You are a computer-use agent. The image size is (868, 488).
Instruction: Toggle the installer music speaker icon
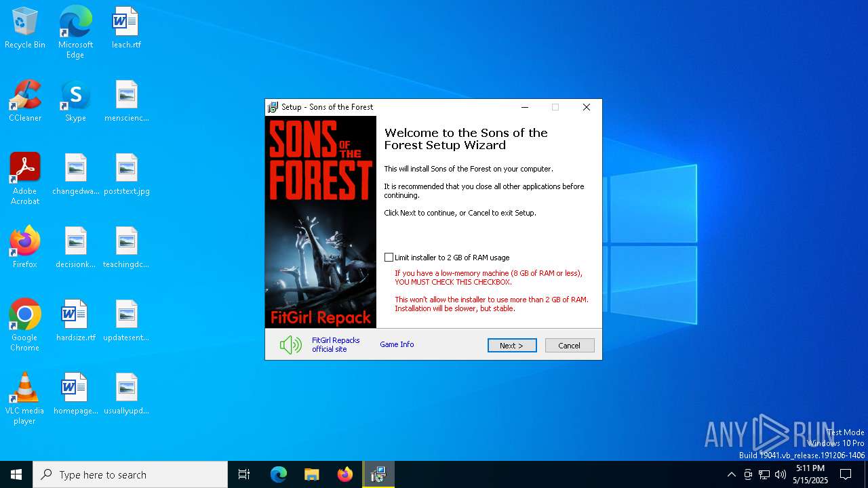point(291,345)
